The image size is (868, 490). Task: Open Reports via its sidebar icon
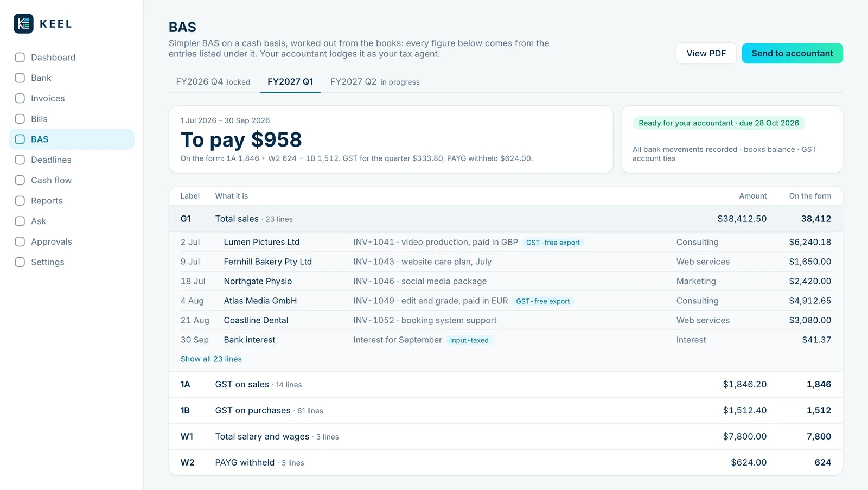coord(20,201)
